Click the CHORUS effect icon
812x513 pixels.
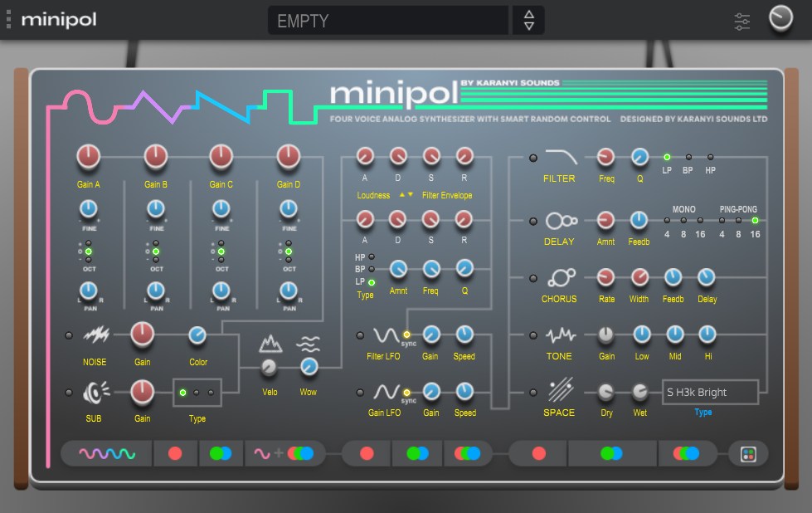562,278
